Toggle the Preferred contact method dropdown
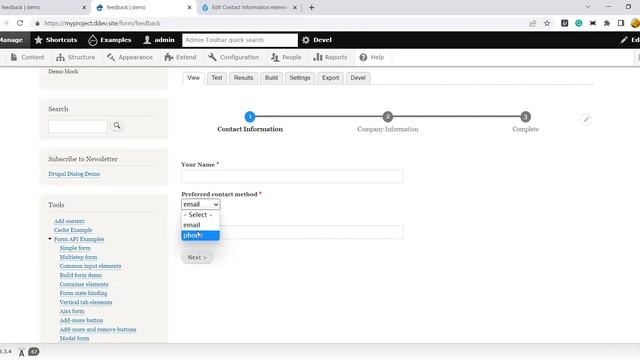This screenshot has width=640, height=360. click(x=201, y=204)
